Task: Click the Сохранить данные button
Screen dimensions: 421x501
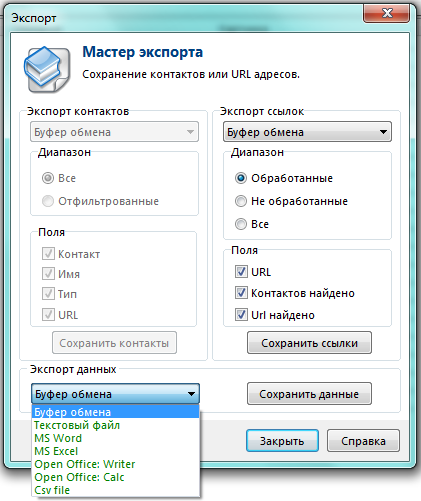Action: click(x=309, y=394)
